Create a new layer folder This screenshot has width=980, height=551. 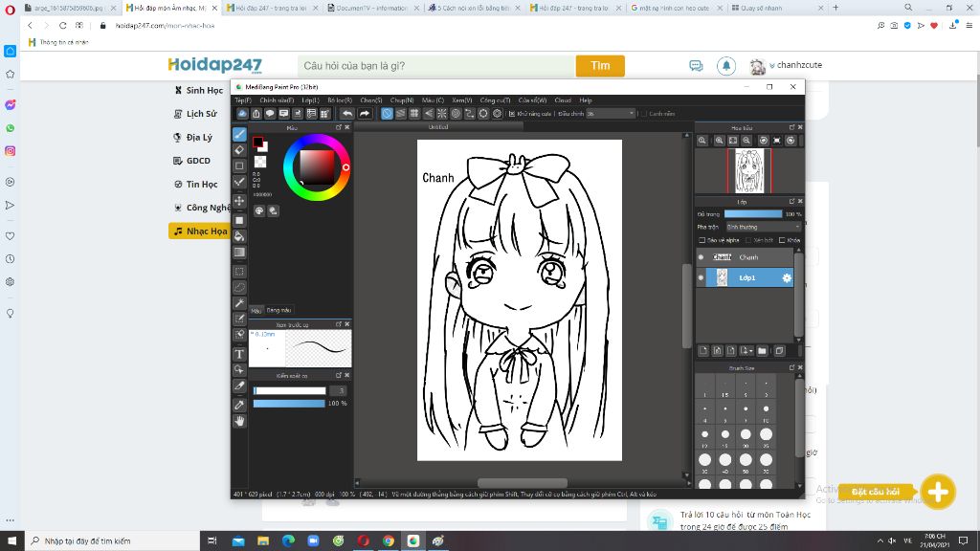[762, 351]
